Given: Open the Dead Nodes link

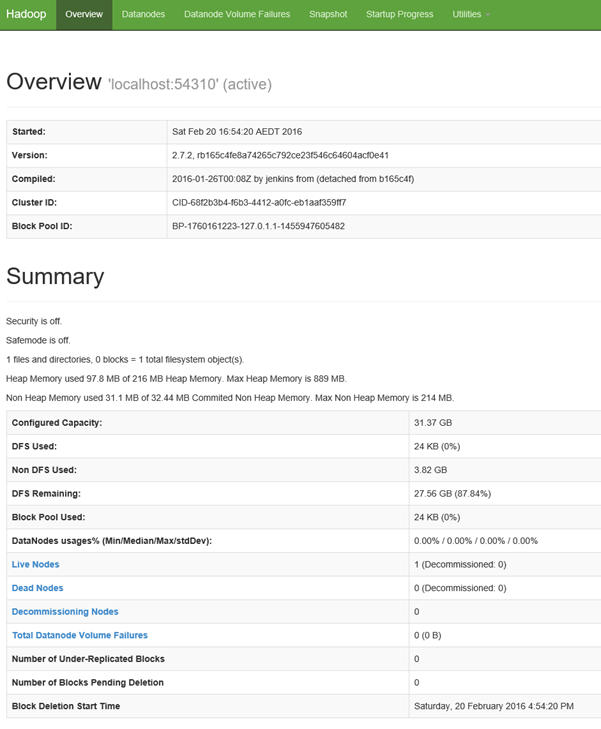Looking at the screenshot, I should point(37,588).
